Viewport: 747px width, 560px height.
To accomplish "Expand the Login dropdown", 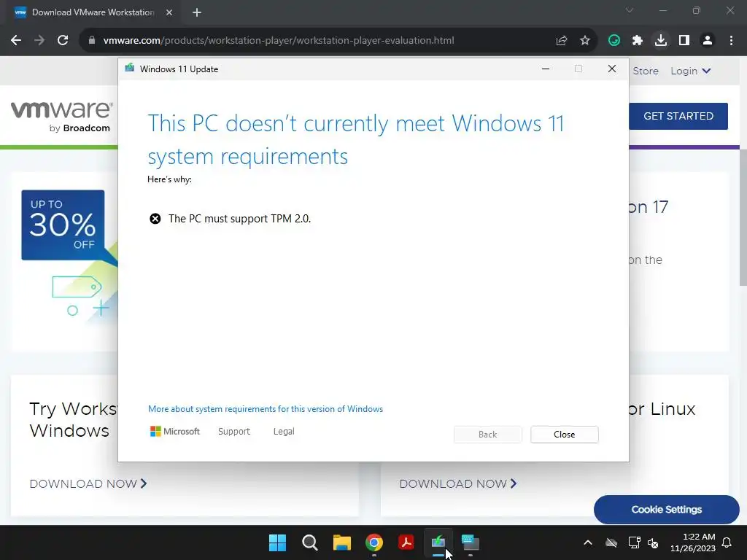I will (690, 71).
